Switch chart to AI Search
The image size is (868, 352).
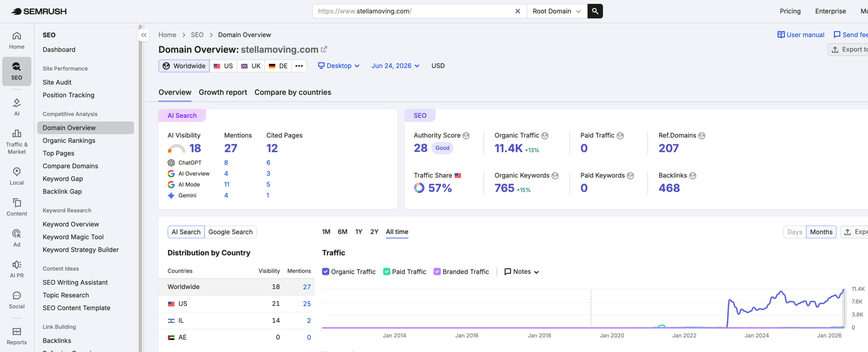pyautogui.click(x=186, y=232)
